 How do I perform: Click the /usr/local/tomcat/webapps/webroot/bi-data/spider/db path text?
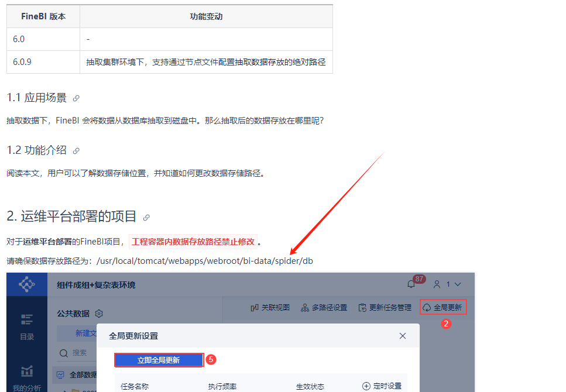pyautogui.click(x=205, y=261)
